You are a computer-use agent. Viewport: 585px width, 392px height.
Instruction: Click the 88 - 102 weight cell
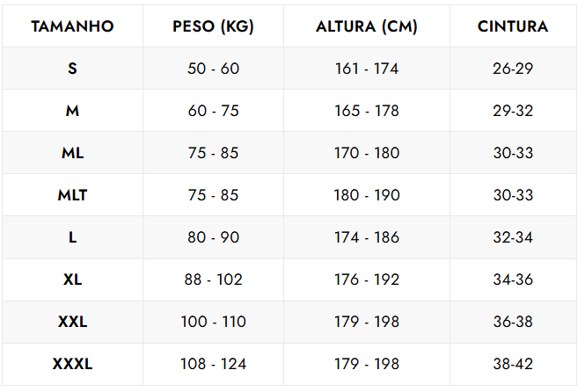(x=213, y=279)
